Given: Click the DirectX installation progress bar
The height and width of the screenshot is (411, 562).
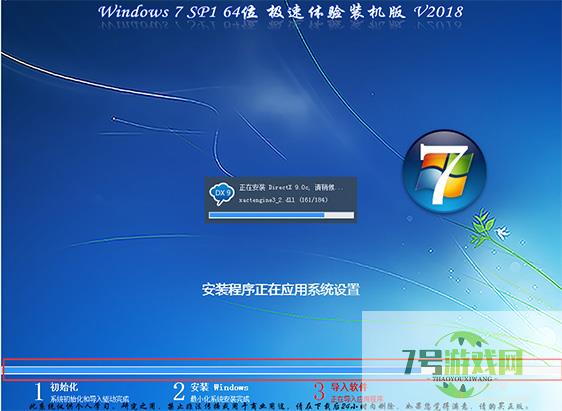Looking at the screenshot, I should [x=281, y=215].
